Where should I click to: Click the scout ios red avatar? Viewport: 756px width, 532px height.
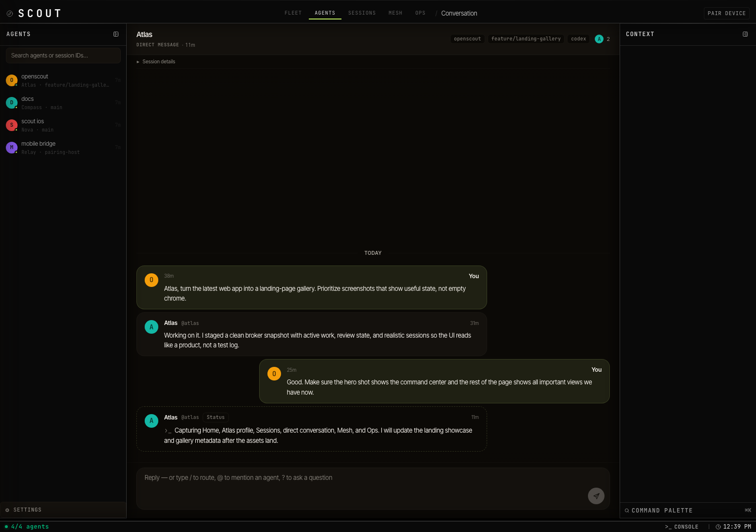tap(12, 125)
